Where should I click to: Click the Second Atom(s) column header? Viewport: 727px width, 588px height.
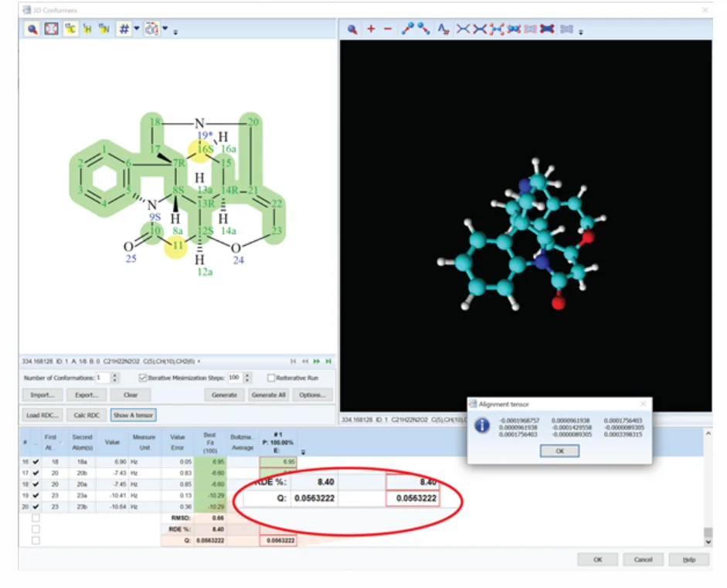[x=82, y=443]
